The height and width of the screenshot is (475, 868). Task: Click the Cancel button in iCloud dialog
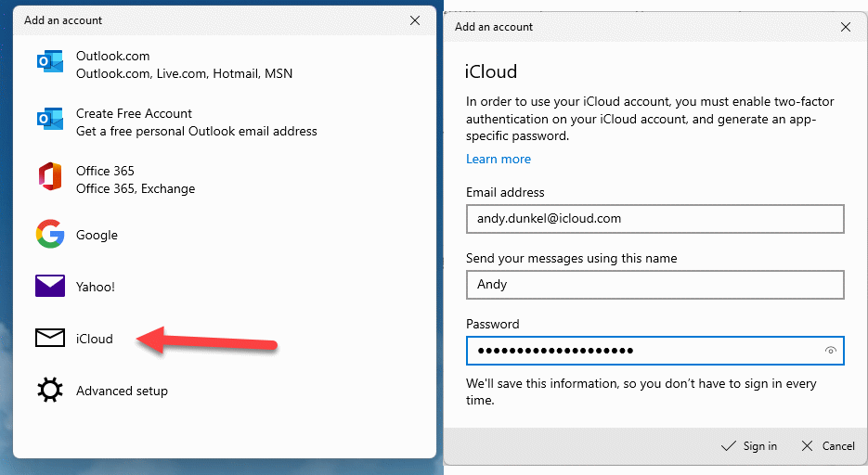click(x=827, y=445)
